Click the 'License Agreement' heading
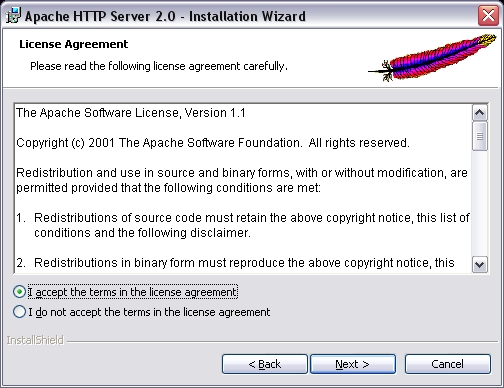This screenshot has width=504, height=388. [74, 44]
